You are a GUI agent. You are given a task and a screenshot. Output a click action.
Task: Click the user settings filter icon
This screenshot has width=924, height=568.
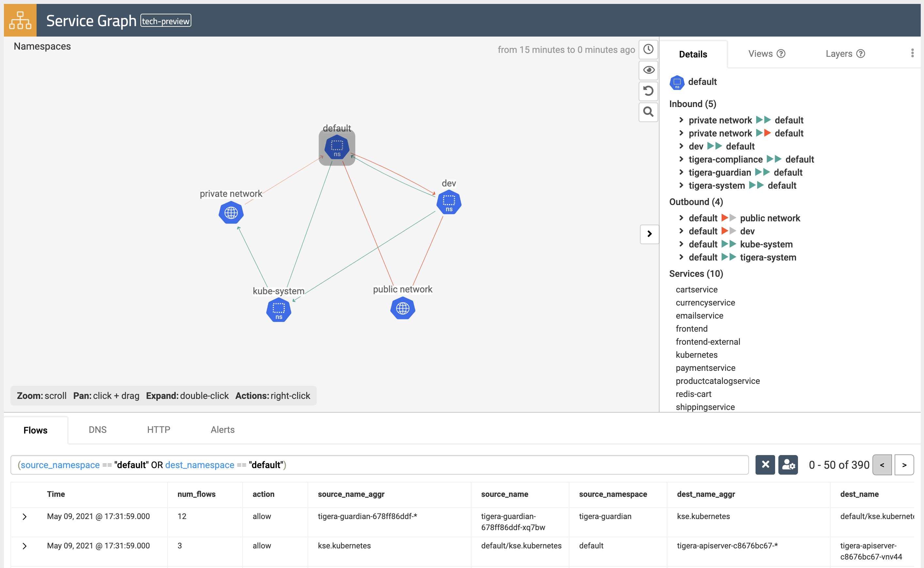click(788, 465)
